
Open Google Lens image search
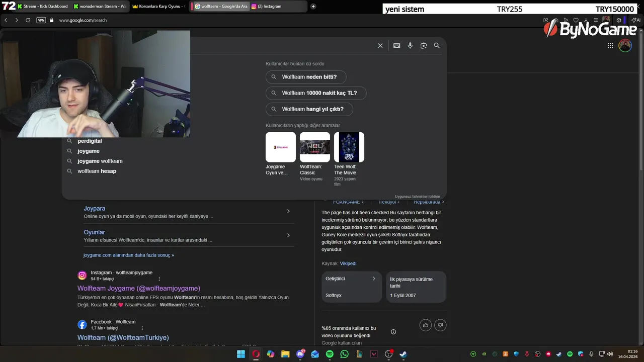coord(424,46)
